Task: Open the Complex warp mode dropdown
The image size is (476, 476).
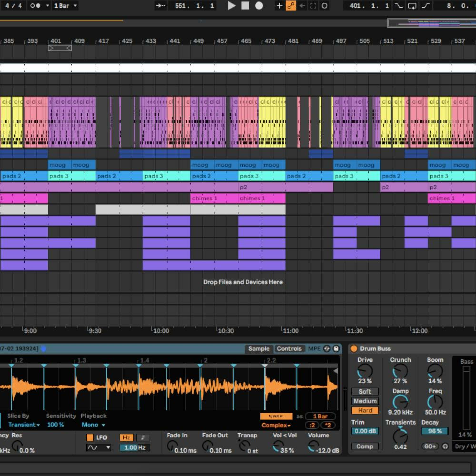Action: [276, 425]
